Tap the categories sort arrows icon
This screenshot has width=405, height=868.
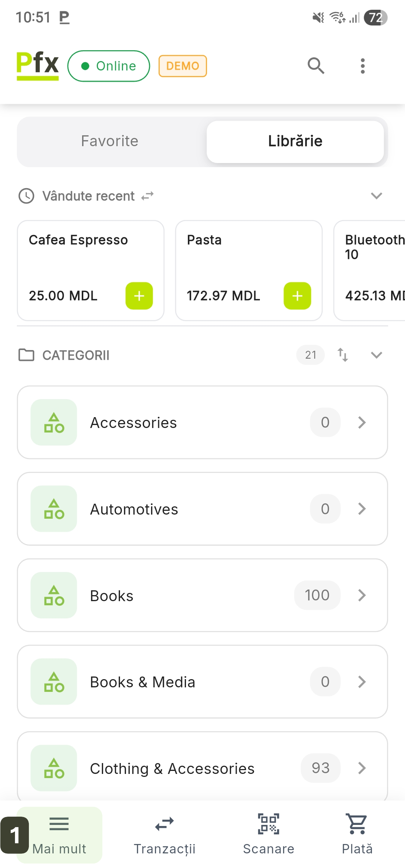(x=343, y=355)
